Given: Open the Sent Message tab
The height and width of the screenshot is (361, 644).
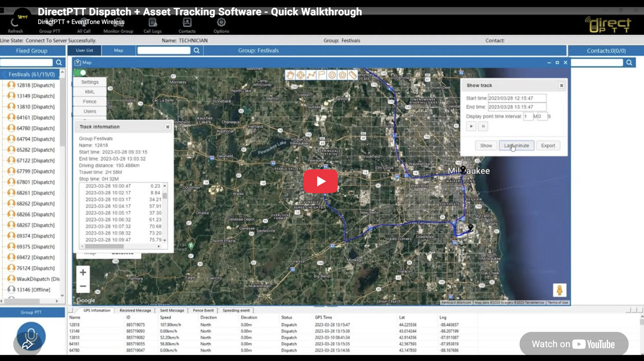Looking at the screenshot, I should [x=172, y=310].
